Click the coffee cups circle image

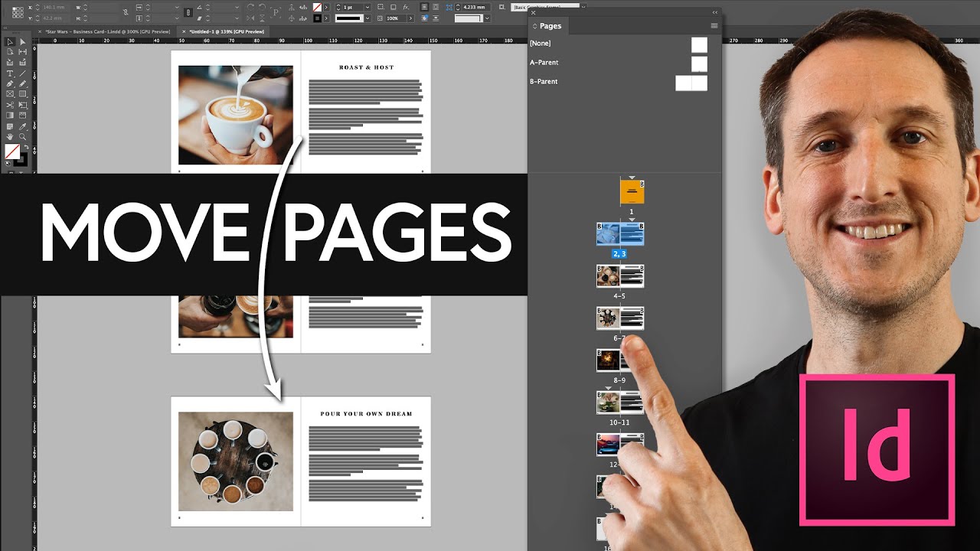click(236, 461)
